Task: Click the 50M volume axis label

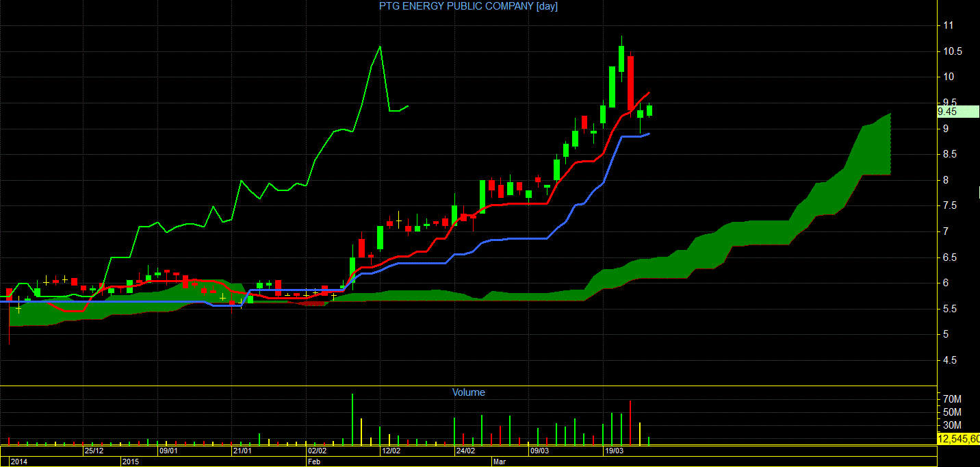Action: pyautogui.click(x=952, y=412)
